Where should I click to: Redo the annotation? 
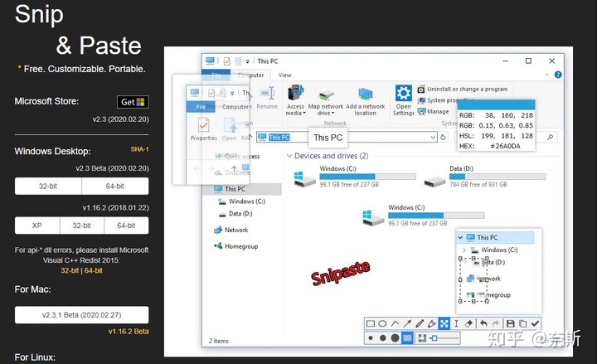click(496, 323)
